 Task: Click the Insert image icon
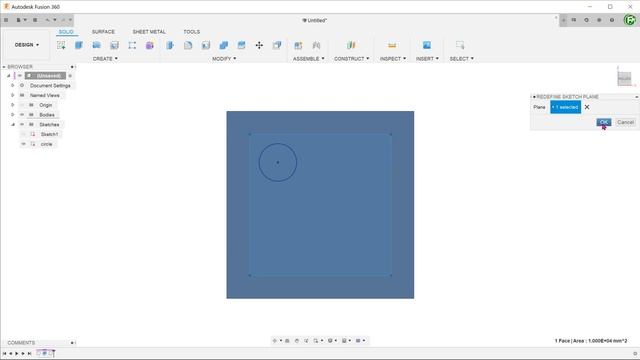tap(427, 45)
